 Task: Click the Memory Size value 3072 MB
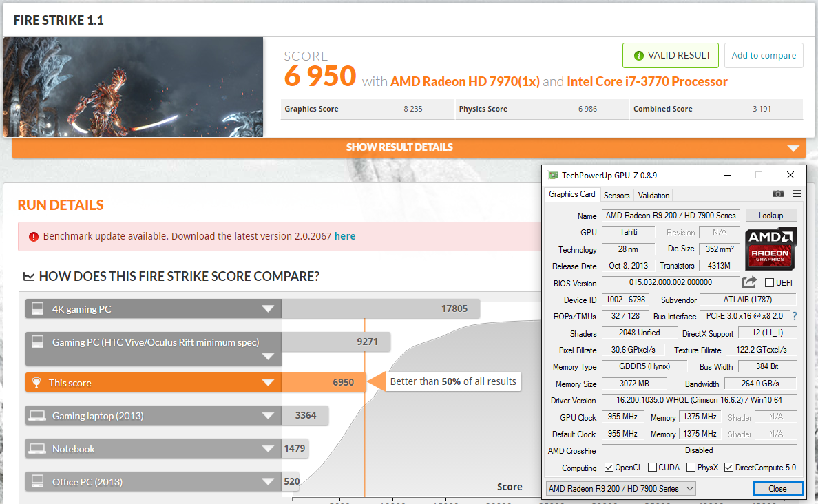click(634, 384)
